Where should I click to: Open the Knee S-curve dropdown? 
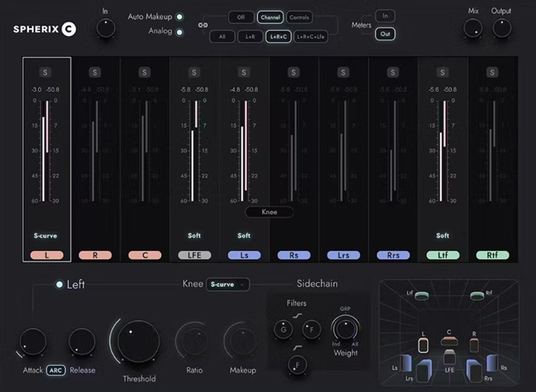pyautogui.click(x=228, y=285)
